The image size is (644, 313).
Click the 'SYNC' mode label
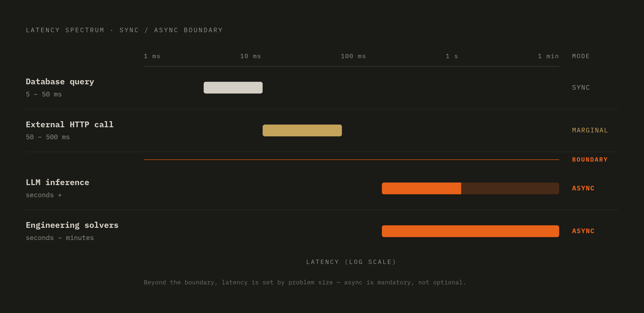[x=581, y=88]
